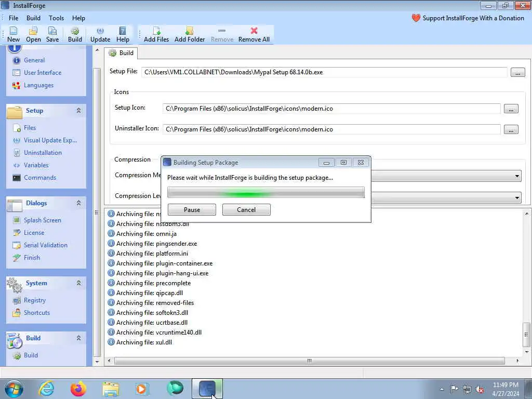Click the build progress bar
This screenshot has height=399, width=532.
[265, 192]
